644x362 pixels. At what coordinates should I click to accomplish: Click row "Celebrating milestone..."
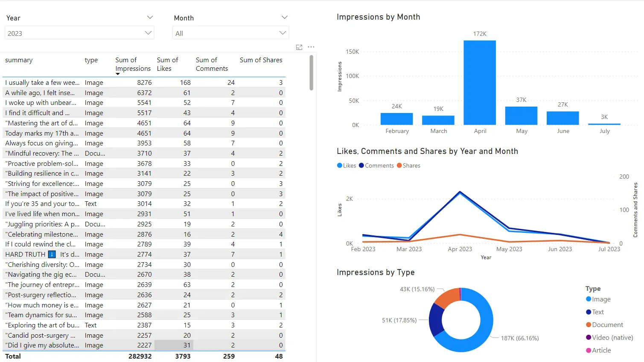144,234
